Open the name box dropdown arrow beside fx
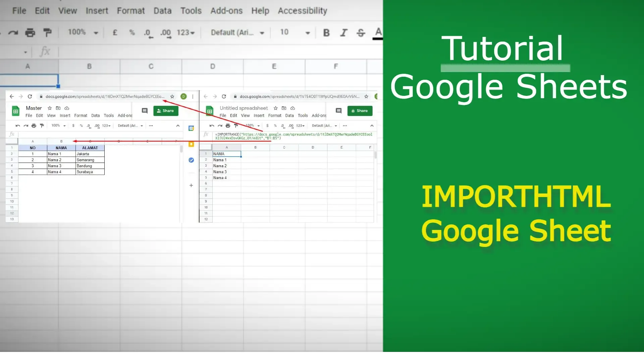The width and height of the screenshot is (644, 362). [x=25, y=52]
